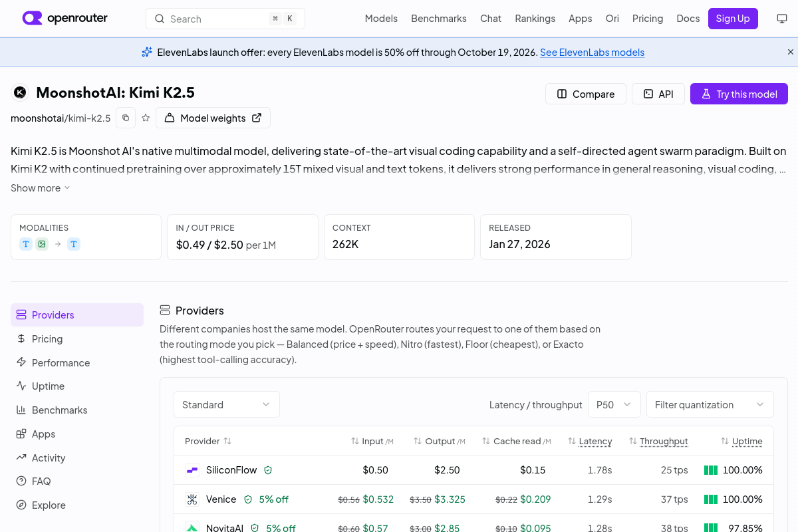Screen dimensions: 798x532
Task: Click the Venice provider logo
Action: (x=192, y=499)
